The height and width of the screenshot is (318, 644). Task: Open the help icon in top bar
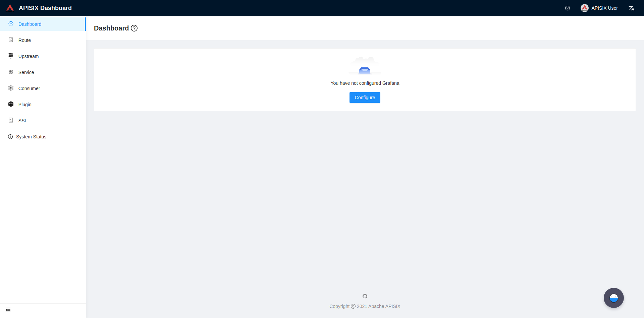coord(568,8)
